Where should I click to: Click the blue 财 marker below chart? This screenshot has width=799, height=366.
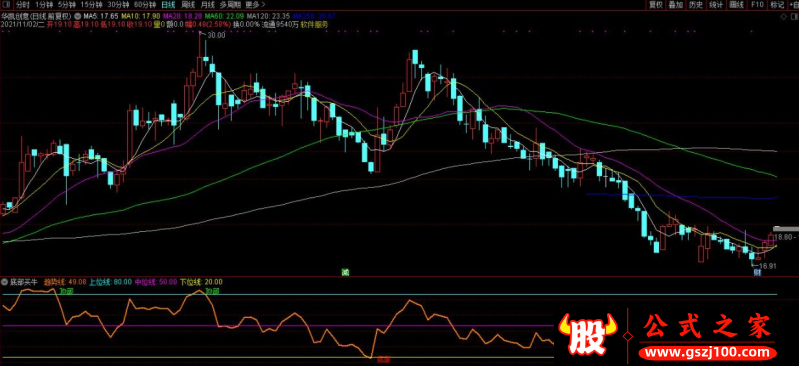coord(757,272)
